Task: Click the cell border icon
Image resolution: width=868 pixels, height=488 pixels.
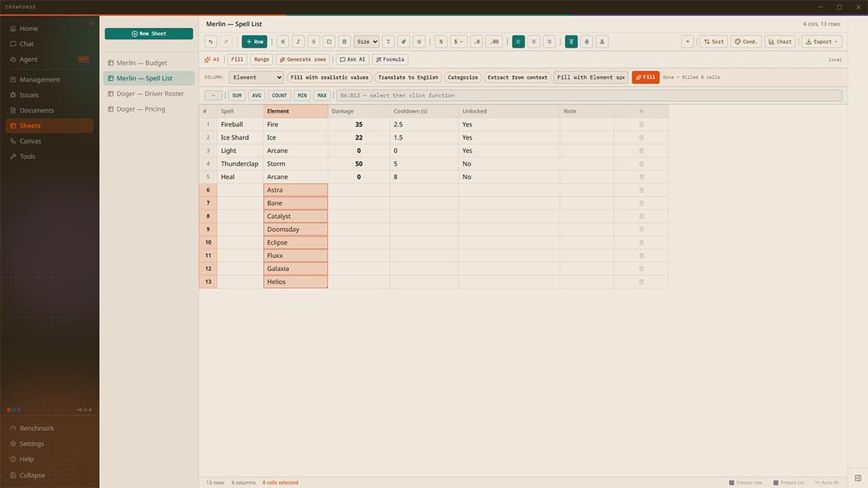Action: [328, 42]
